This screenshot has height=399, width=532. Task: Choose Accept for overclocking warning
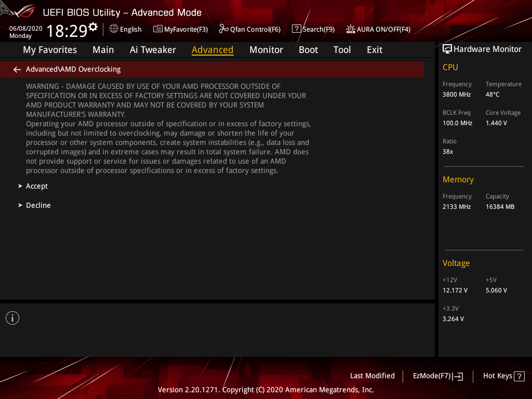point(37,187)
